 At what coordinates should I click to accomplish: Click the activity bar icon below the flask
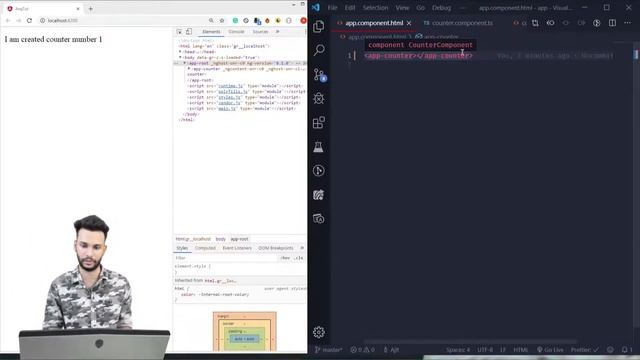[x=319, y=171]
